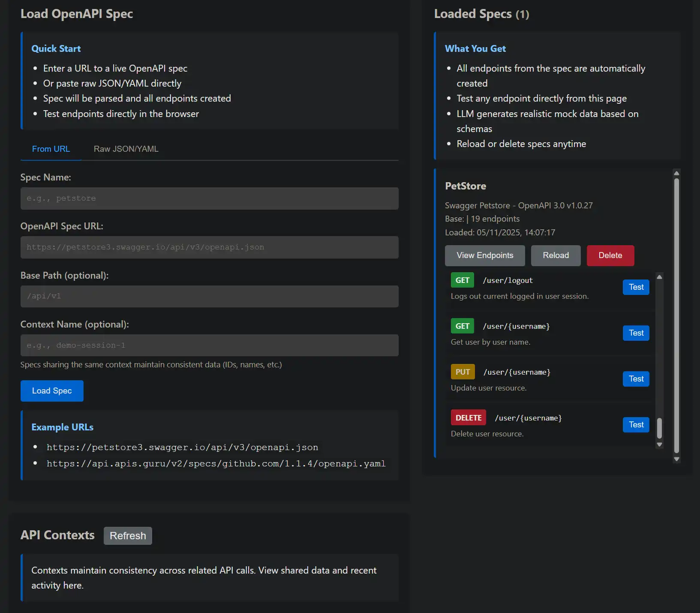The image size is (700, 613).
Task: Click the Base Path optional field
Action: [209, 296]
